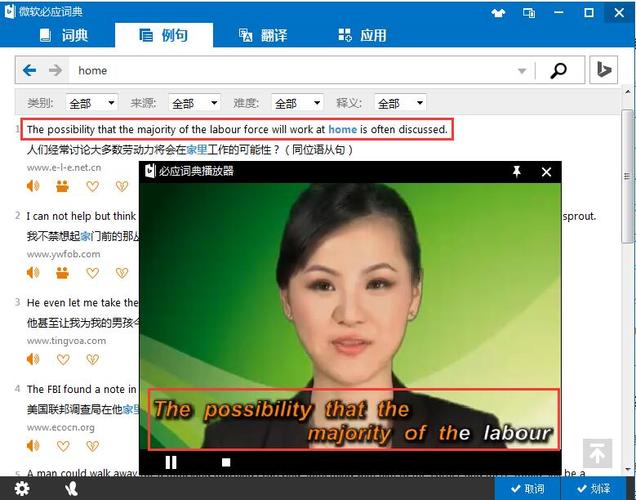Click the skin shirt icon in title bar
The height and width of the screenshot is (500, 636).
[x=499, y=13]
